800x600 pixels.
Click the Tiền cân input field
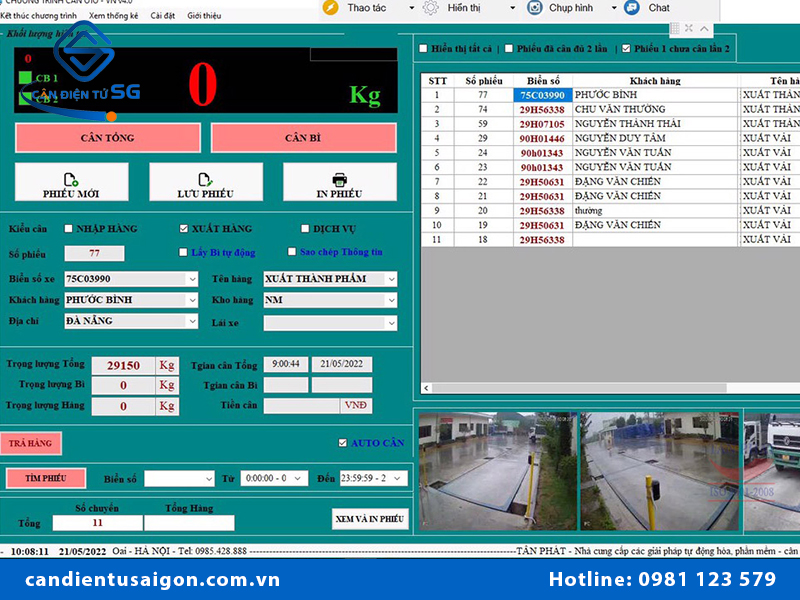point(302,405)
